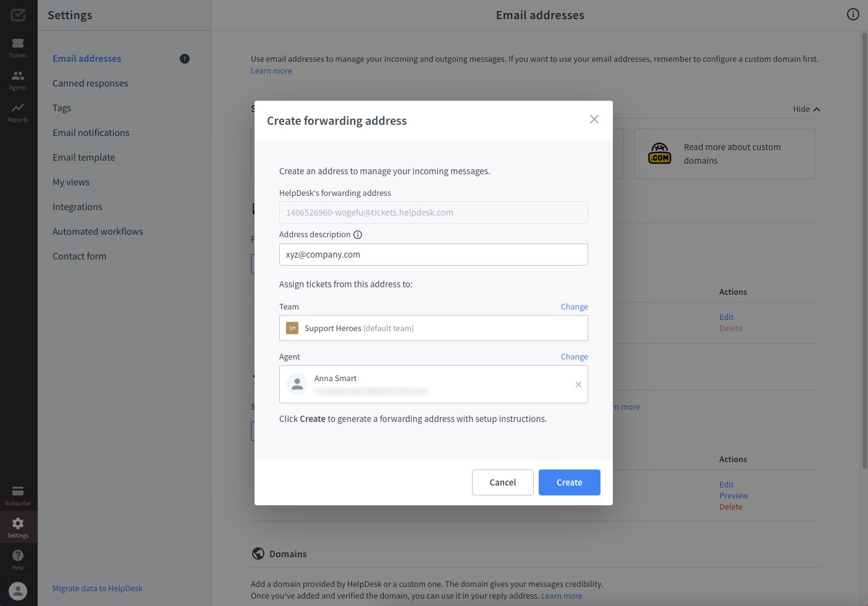This screenshot has height=606, width=868.
Task: Click the page vertical scrollbar
Action: coord(864,250)
